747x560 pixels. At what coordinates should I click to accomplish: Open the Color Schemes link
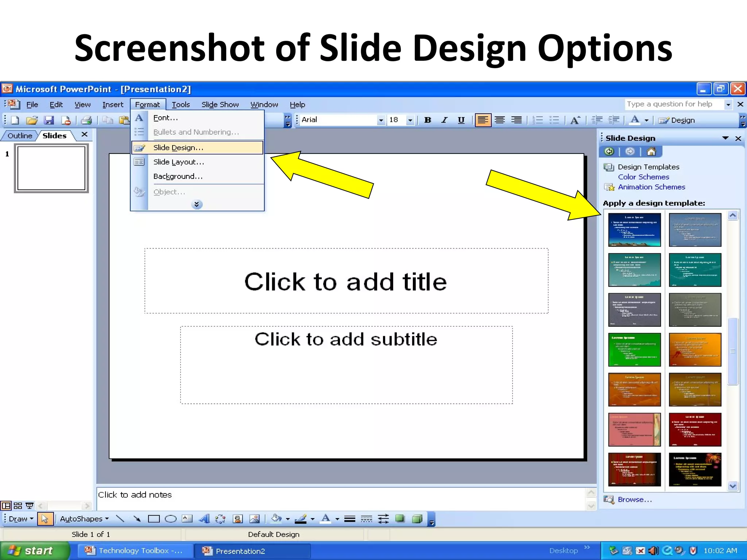pos(643,177)
